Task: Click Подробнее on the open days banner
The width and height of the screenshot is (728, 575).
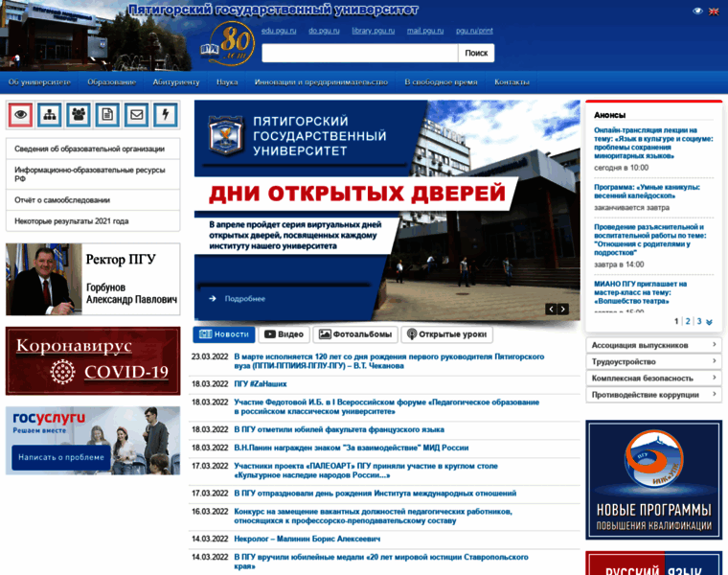Action: 244,299
